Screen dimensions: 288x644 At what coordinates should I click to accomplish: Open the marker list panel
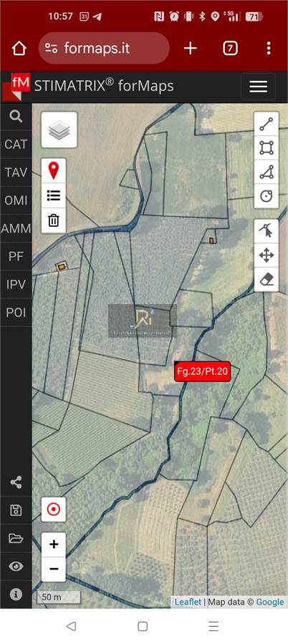54,195
